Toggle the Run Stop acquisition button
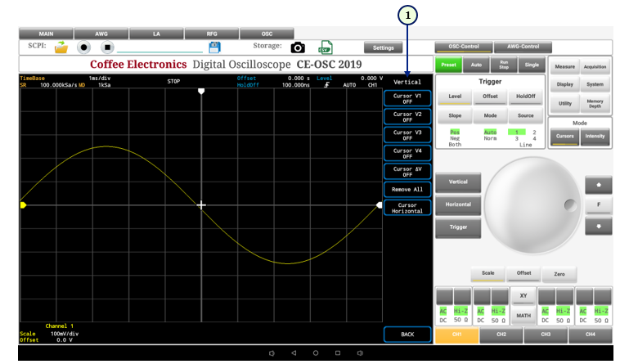Viewport: 629px width, 364px height. click(x=505, y=65)
